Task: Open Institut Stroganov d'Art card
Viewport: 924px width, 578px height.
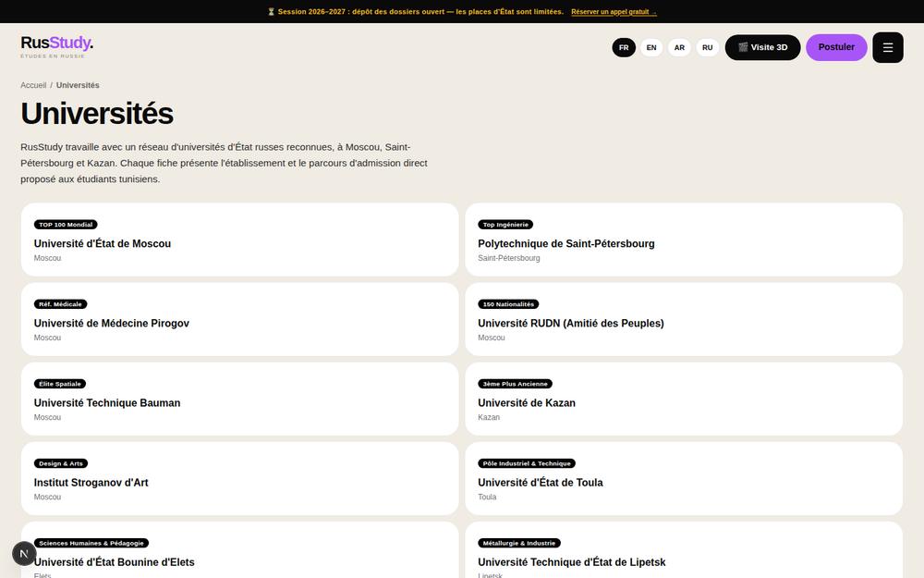Action: [240, 478]
